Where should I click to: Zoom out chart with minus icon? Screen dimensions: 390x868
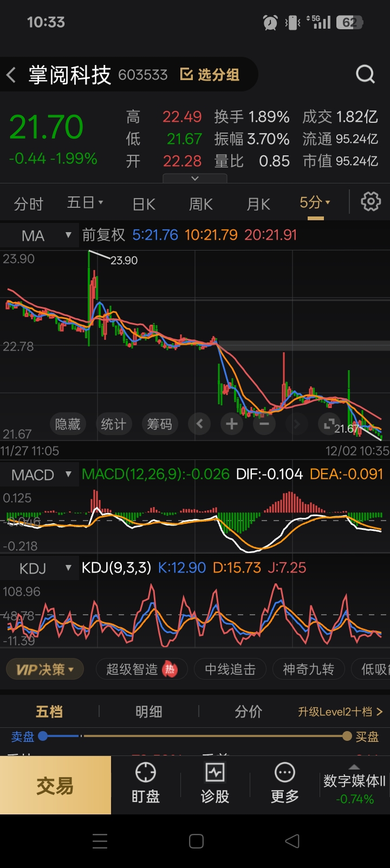pos(264,424)
